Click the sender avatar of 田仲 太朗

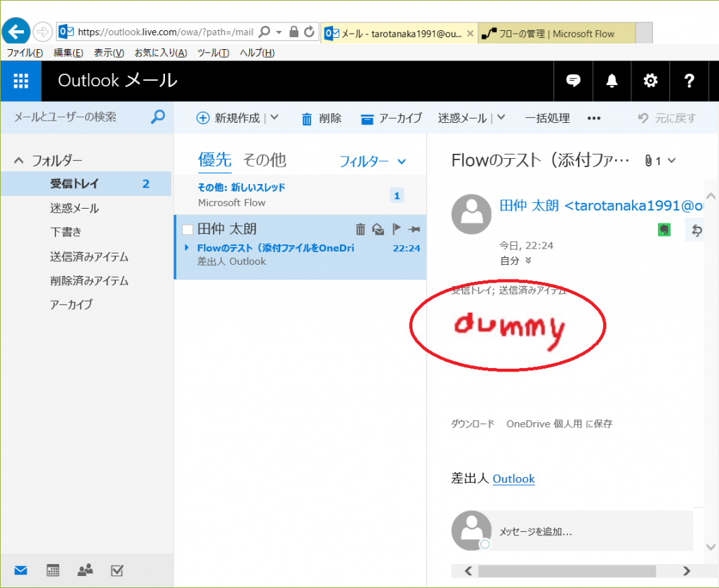[471, 214]
